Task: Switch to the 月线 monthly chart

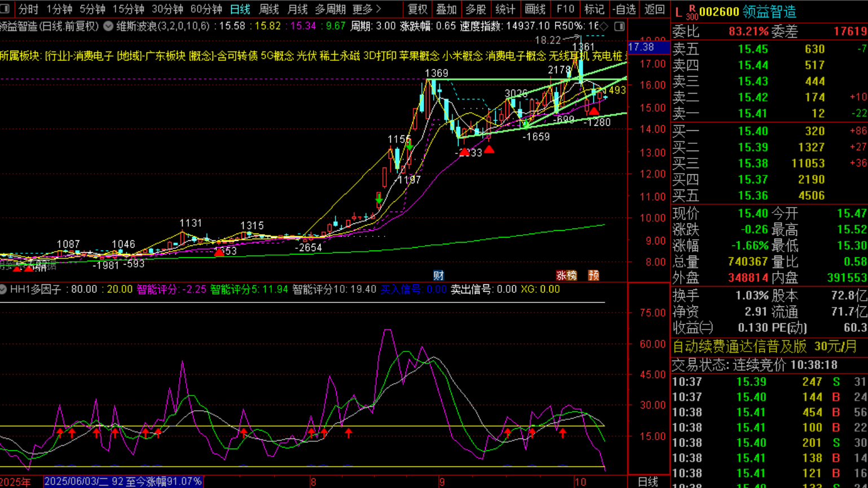Action: point(297,9)
